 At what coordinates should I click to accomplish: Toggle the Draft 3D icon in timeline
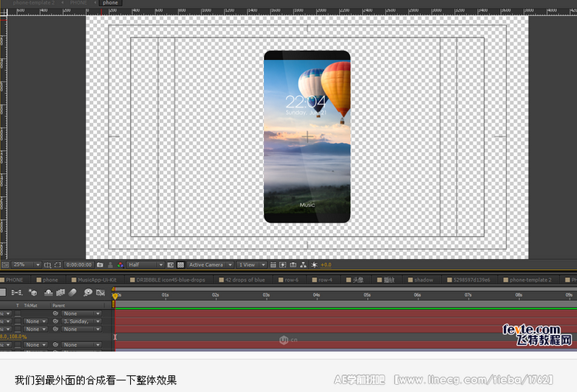(x=33, y=293)
